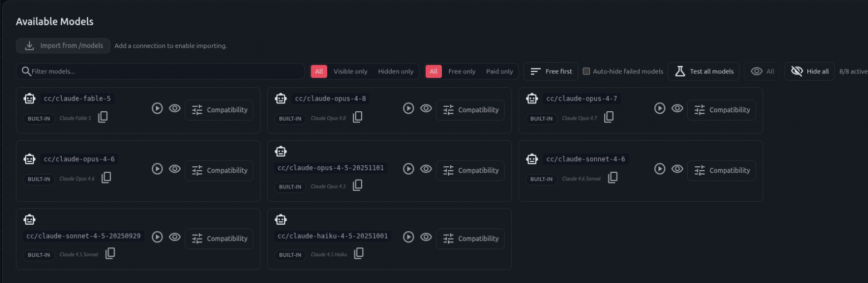The height and width of the screenshot is (283, 868).
Task: Copy the Claude Opus 4.6 model name
Action: pos(106,178)
